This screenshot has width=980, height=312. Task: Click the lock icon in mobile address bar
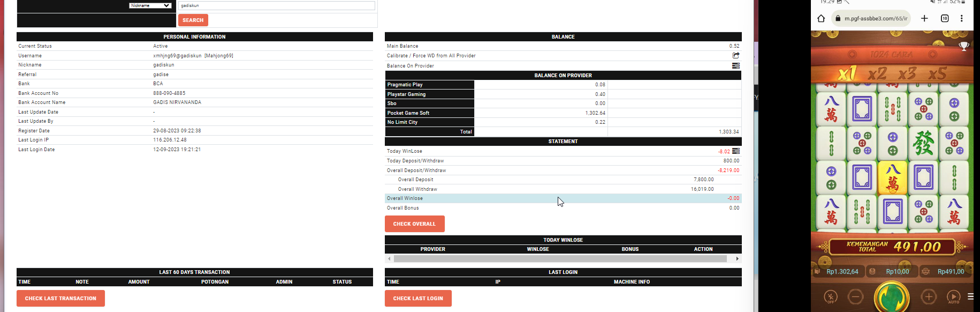[838, 18]
